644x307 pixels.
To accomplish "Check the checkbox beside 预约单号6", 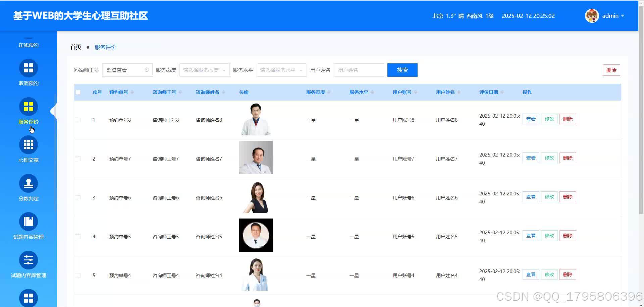I will click(x=78, y=197).
